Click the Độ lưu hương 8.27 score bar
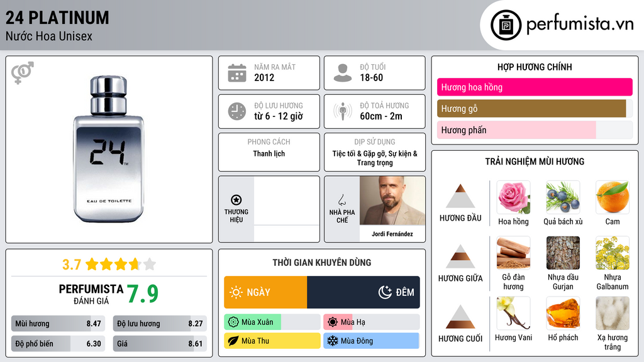Screen dimensions: 644x362 [x=160, y=324]
